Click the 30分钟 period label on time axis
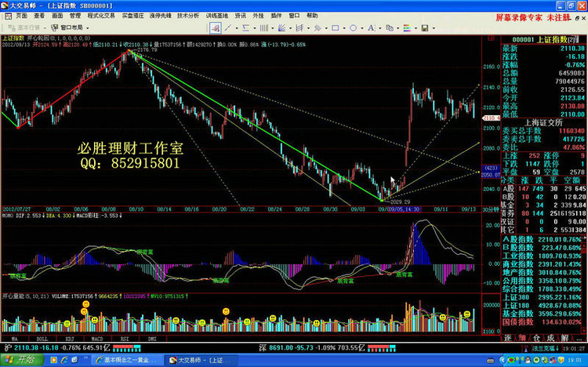This screenshot has height=367, width=588. tap(490, 209)
